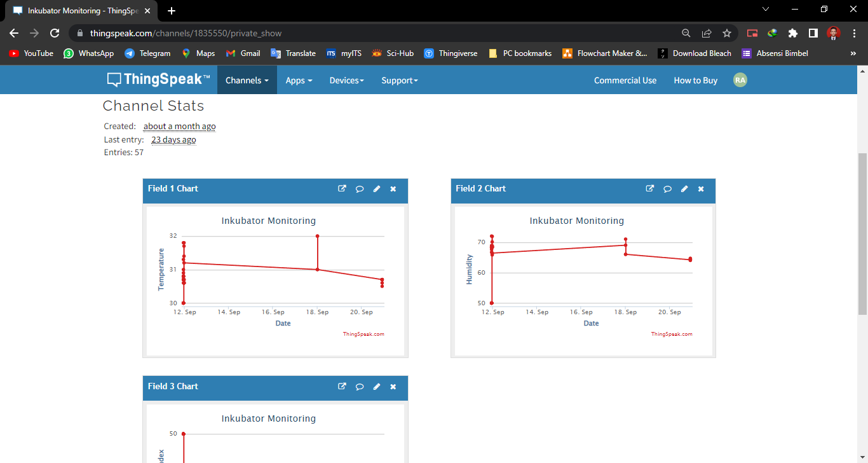Screen dimensions: 868x463
Task: Click comment icon on Field 3 Chart
Action: (359, 387)
